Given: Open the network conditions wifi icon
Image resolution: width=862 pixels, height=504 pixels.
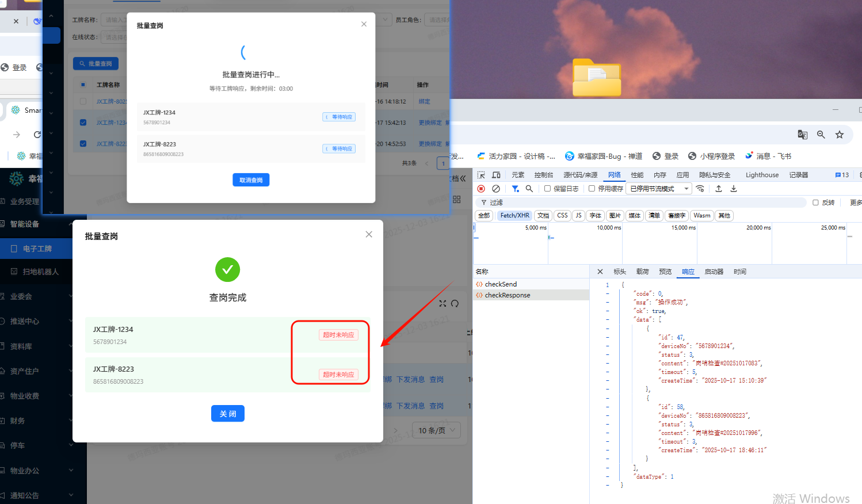Looking at the screenshot, I should click(x=700, y=189).
